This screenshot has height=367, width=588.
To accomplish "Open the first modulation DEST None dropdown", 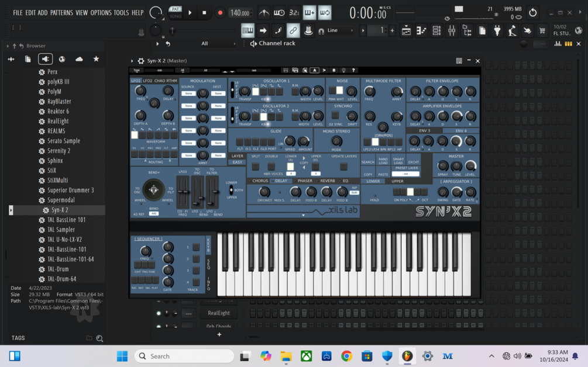I will tap(218, 94).
